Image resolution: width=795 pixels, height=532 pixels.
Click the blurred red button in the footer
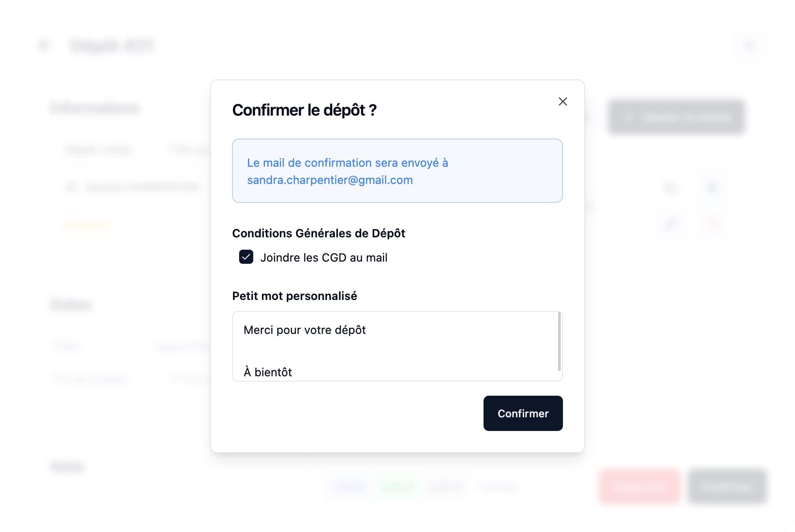coord(639,487)
